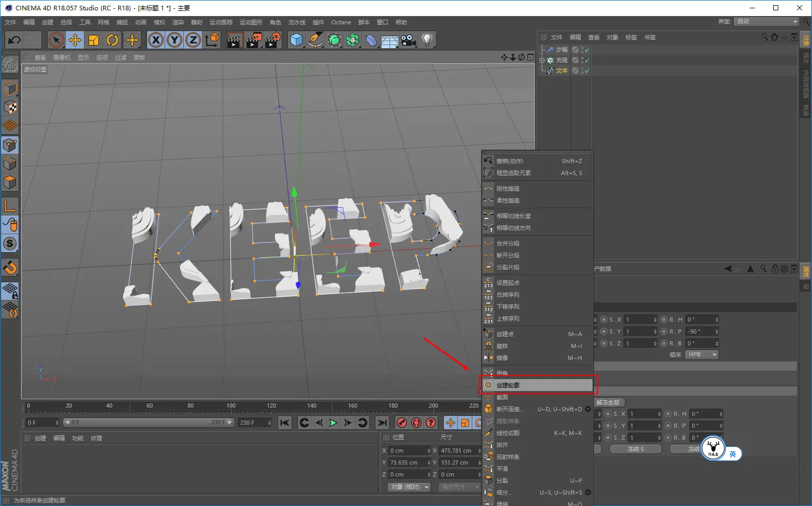
Task: Select 步幅 object in Object Manager
Action: tap(562, 50)
